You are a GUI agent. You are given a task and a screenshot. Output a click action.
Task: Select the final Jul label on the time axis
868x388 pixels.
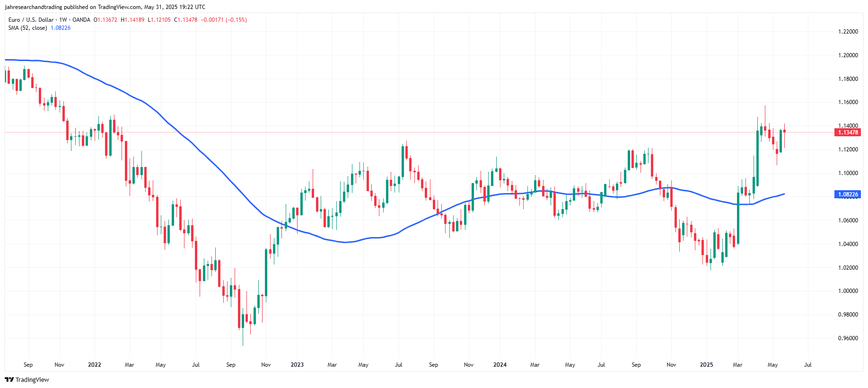coord(808,365)
